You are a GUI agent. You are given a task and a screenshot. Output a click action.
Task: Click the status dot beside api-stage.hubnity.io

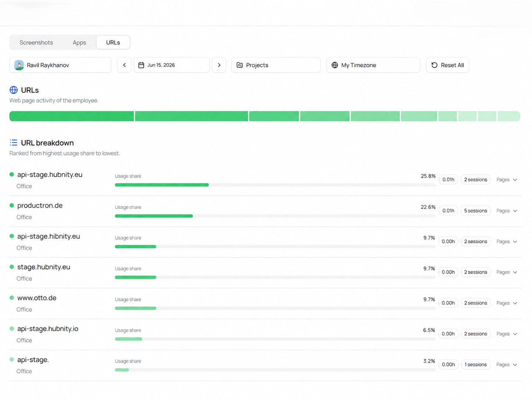(x=12, y=329)
